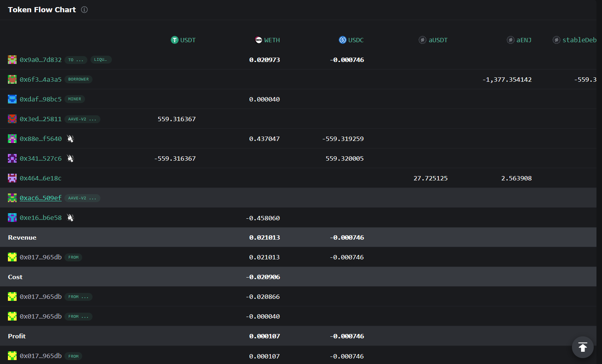Click the spider icon beside 0xe16…b6e58
Image resolution: width=602 pixels, height=364 pixels.
pyautogui.click(x=70, y=218)
